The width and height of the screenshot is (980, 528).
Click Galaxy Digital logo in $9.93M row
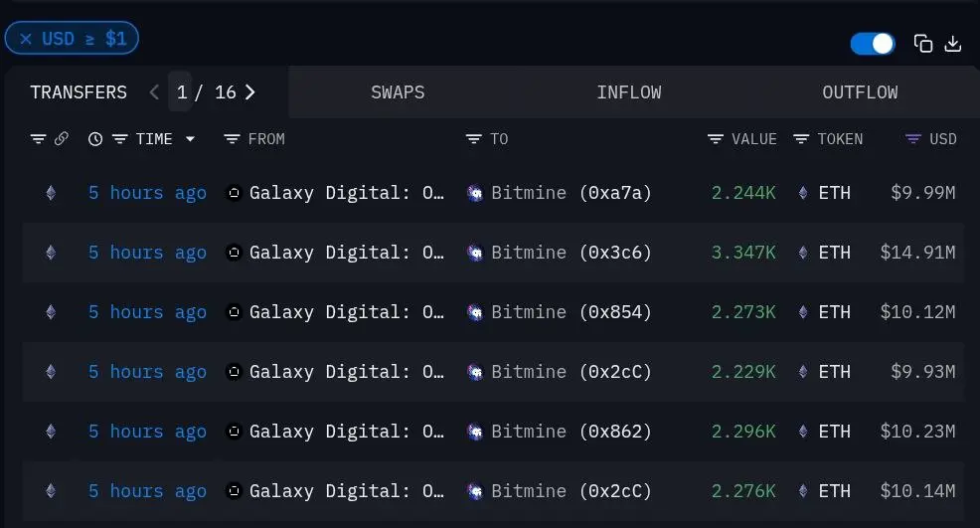234,372
